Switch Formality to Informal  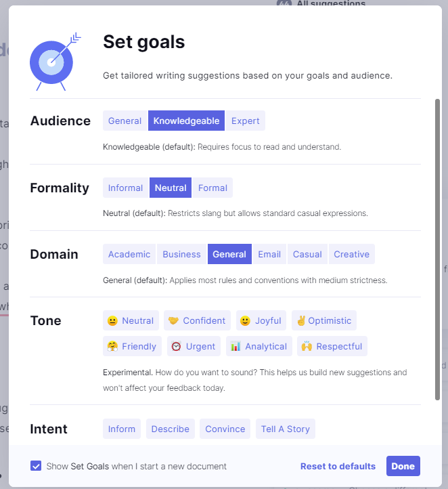126,188
